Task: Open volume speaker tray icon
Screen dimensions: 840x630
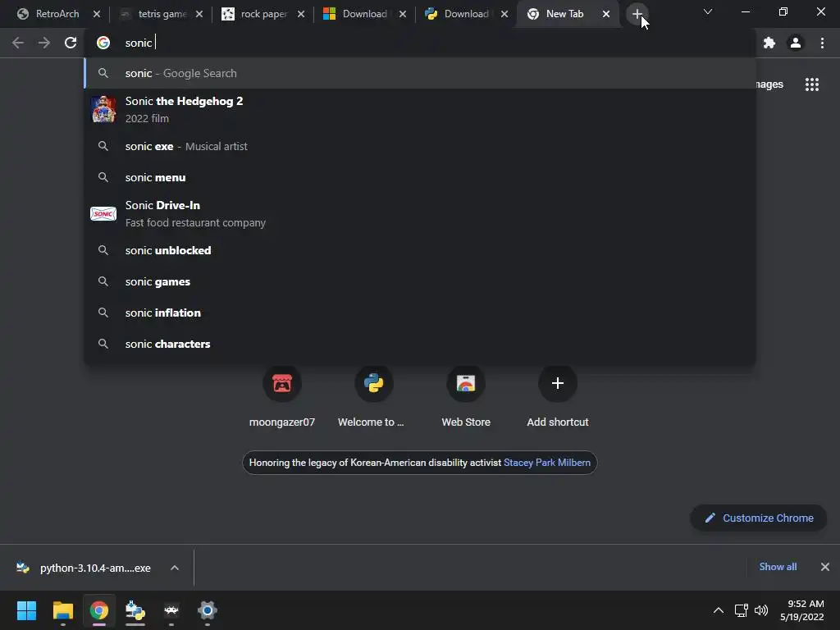Action: pyautogui.click(x=760, y=610)
